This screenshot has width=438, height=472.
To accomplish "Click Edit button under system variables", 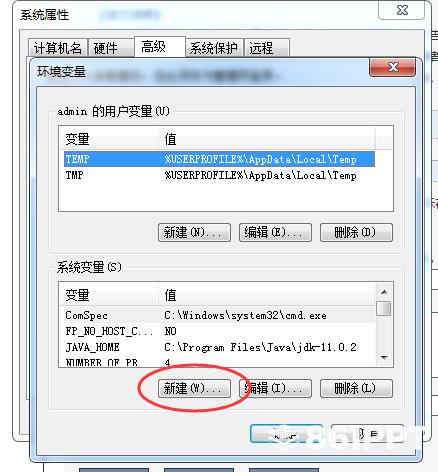I will click(x=275, y=388).
